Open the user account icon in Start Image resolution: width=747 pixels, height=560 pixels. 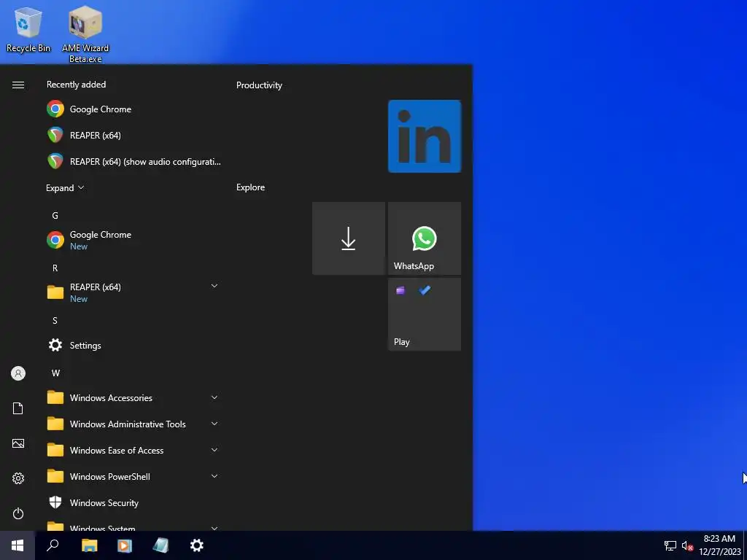(x=18, y=373)
